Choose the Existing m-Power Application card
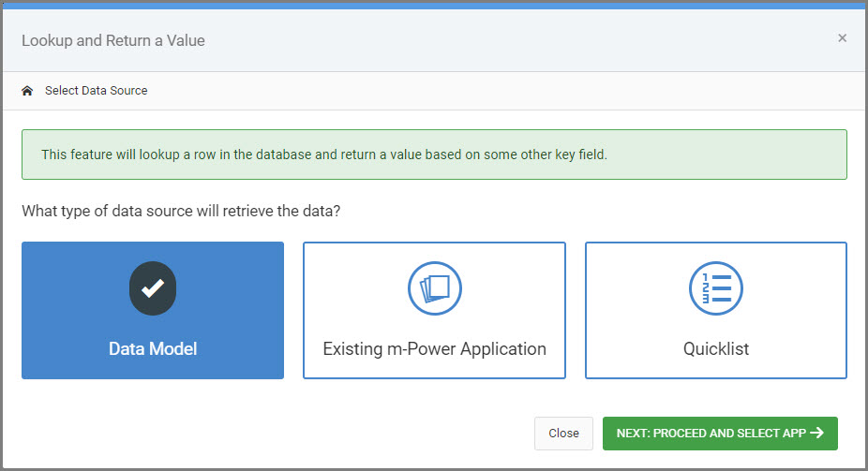The width and height of the screenshot is (868, 471). click(435, 310)
